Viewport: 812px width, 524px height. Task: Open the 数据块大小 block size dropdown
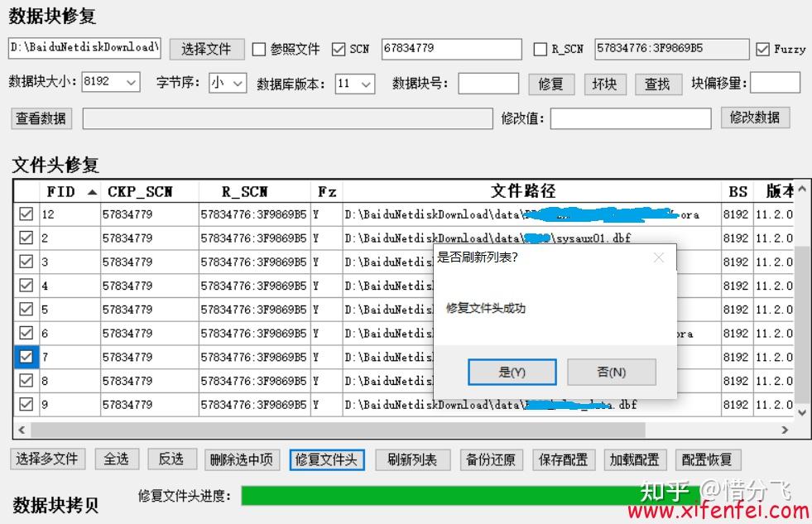pos(131,83)
